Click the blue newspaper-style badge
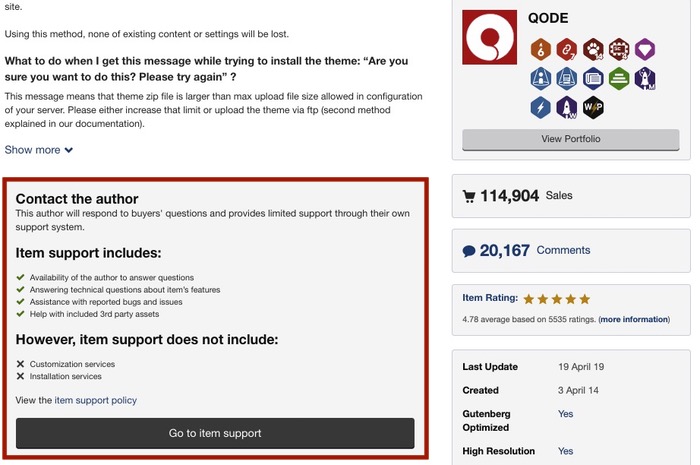 pyautogui.click(x=593, y=79)
